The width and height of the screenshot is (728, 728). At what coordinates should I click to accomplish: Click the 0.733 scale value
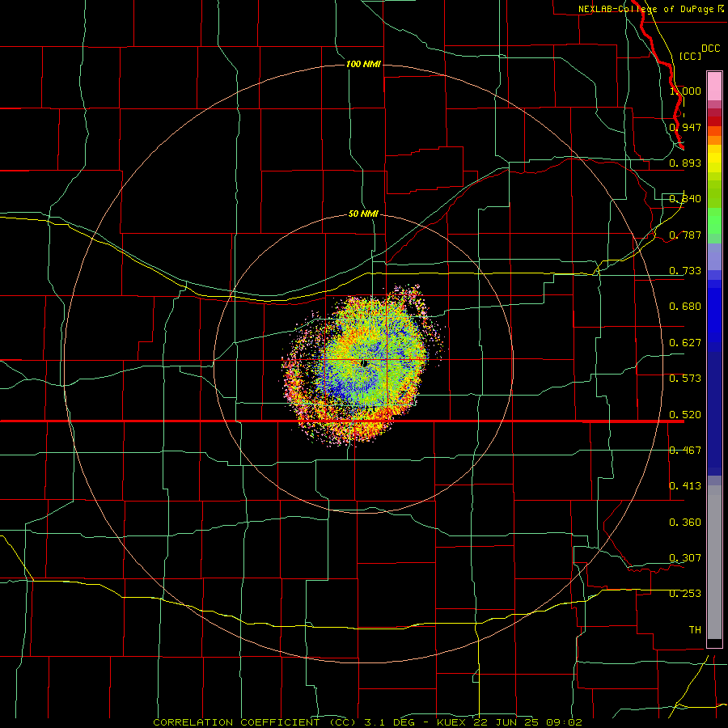pos(685,271)
